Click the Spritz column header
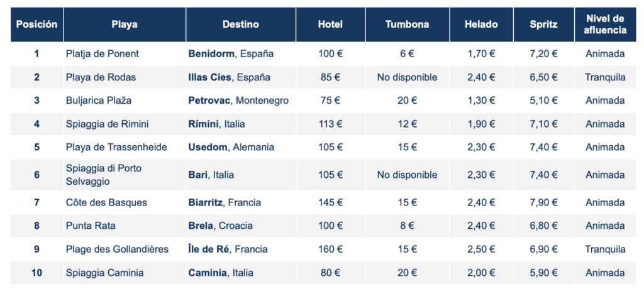Screen dimensions: 644x291 [x=543, y=25]
